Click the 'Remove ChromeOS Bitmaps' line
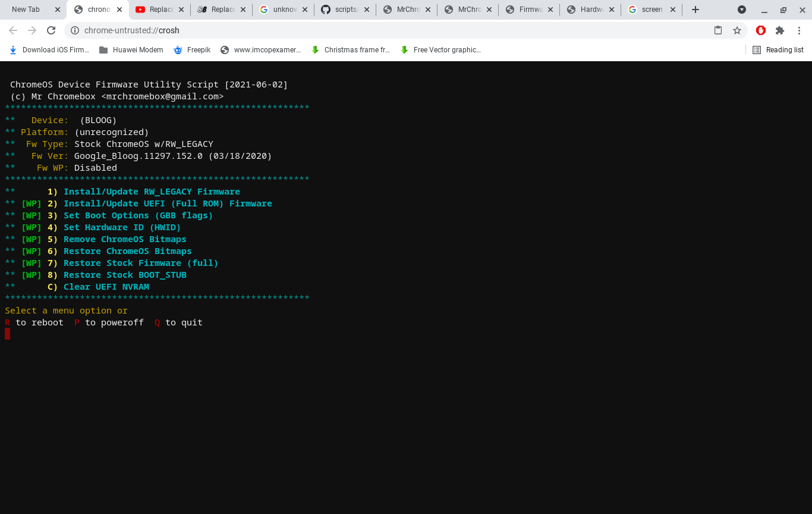This screenshot has height=514, width=812. [125, 239]
